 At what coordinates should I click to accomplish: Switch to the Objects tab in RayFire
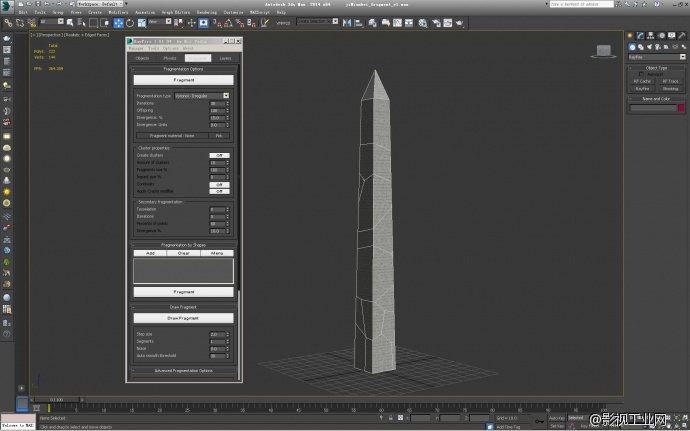(x=142, y=58)
